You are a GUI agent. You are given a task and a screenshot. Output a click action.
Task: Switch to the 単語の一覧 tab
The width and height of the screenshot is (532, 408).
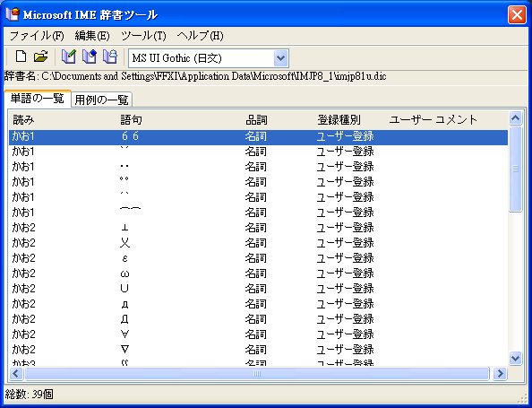(38, 99)
